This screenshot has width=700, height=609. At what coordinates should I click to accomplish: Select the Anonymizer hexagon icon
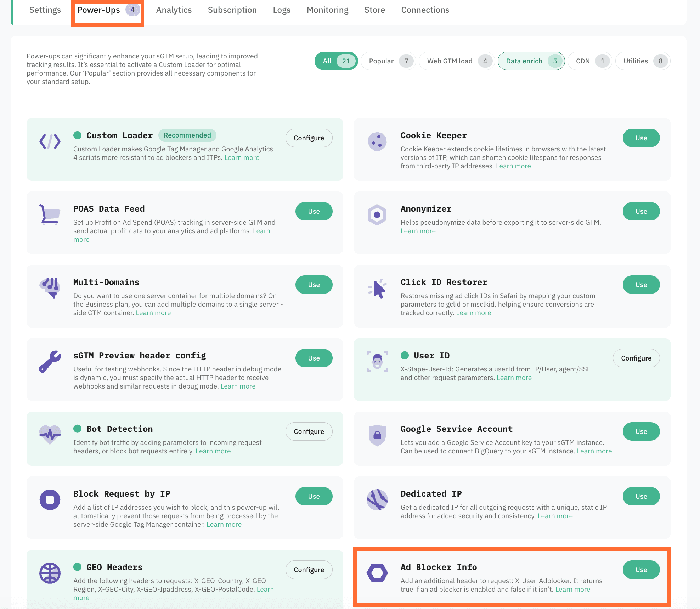click(377, 214)
